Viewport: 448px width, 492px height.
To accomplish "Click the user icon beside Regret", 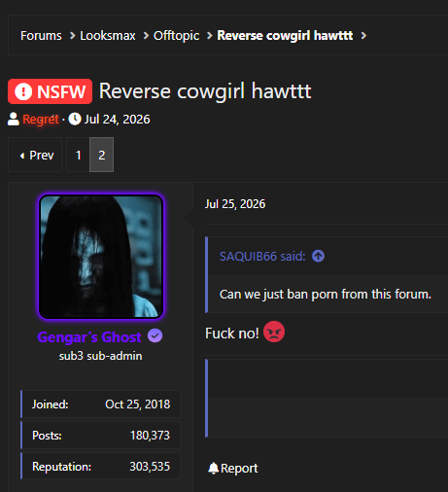I will coord(14,119).
